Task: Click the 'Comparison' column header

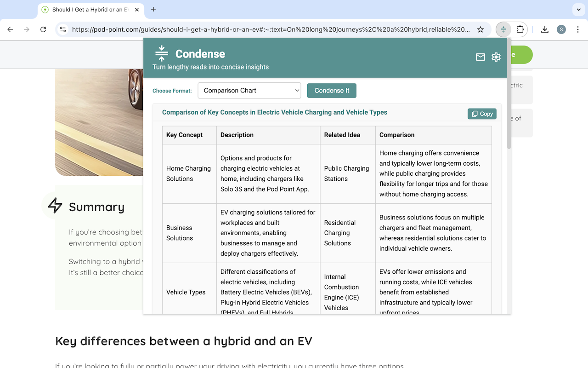Action: (434, 135)
